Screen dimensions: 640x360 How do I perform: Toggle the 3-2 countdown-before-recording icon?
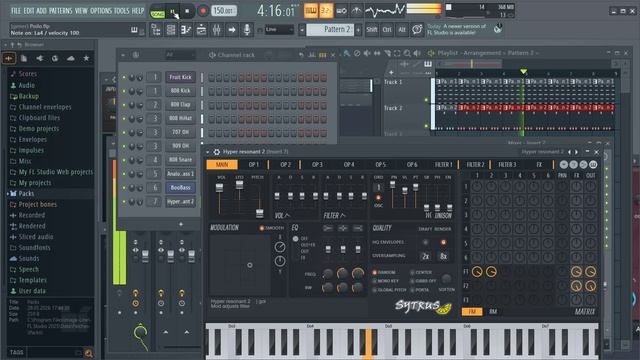pyautogui.click(x=326, y=11)
